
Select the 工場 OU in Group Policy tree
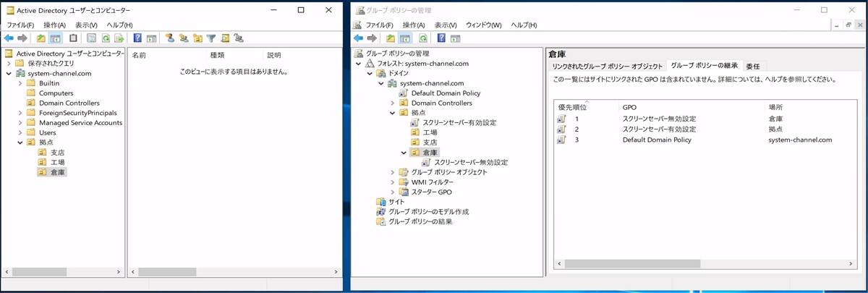(x=430, y=132)
